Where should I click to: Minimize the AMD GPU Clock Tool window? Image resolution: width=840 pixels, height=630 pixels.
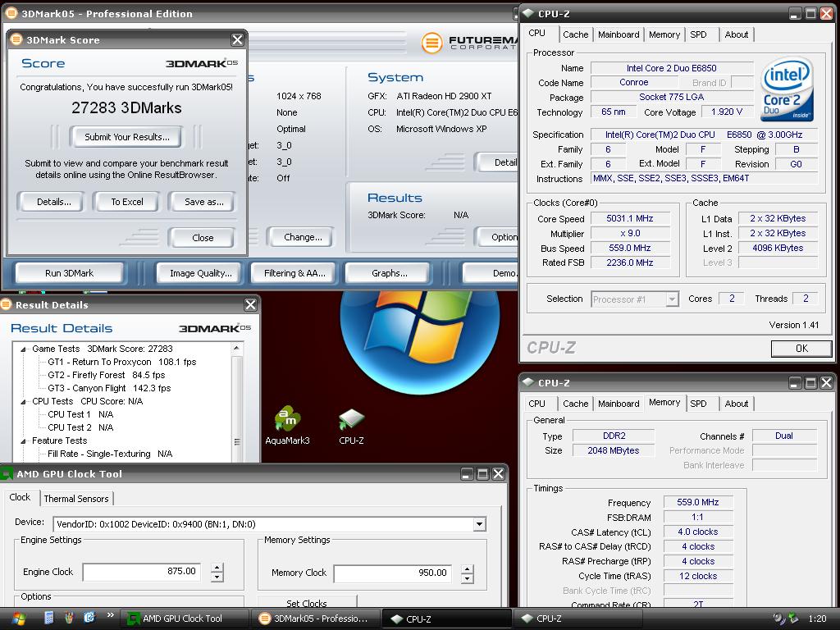[x=467, y=473]
